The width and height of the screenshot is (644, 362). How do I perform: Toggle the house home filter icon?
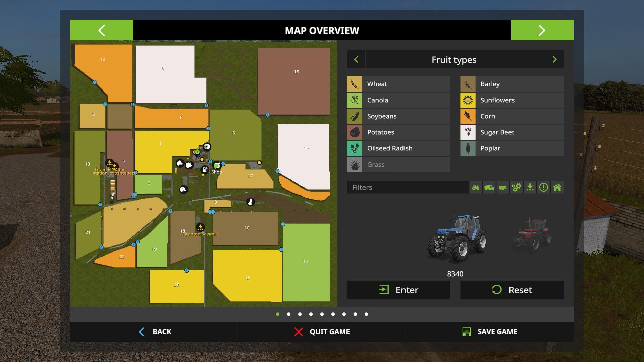(x=557, y=187)
